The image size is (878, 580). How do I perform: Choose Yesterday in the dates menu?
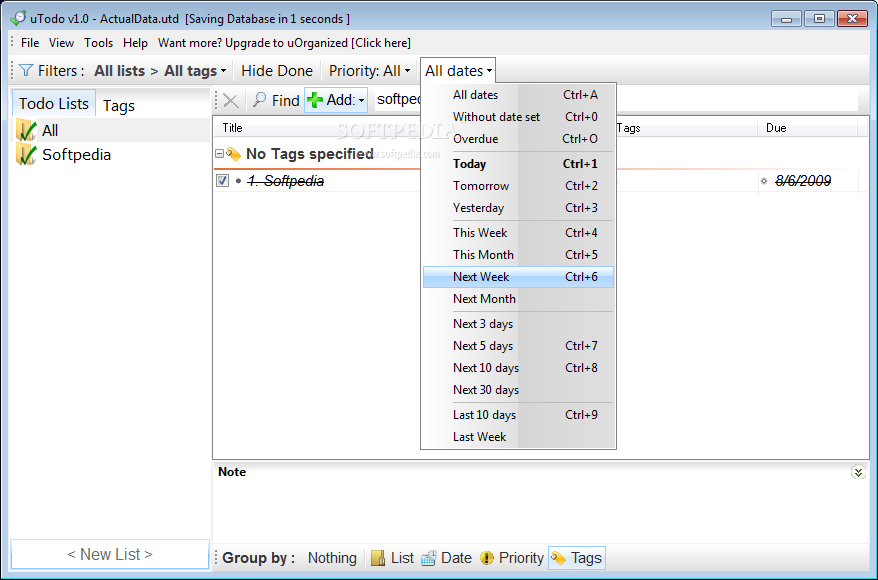click(519, 208)
